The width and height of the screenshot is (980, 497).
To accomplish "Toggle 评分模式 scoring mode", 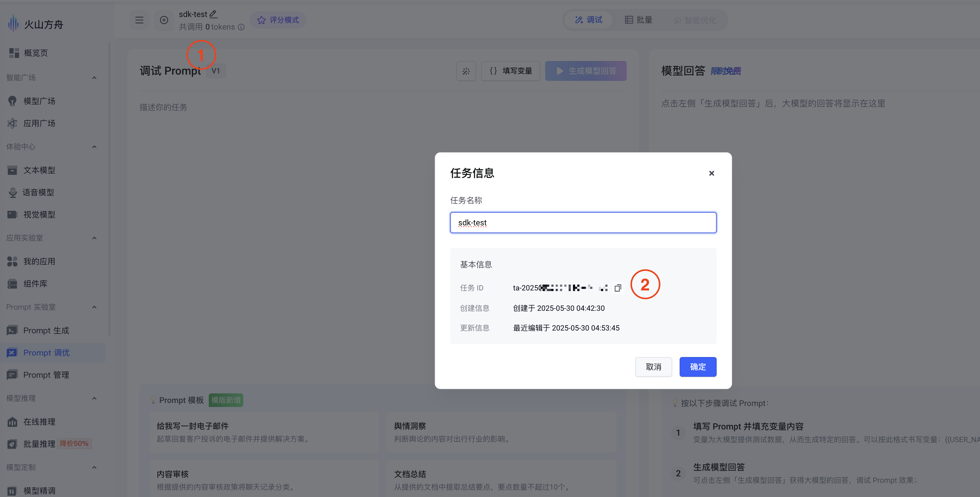I will 278,20.
